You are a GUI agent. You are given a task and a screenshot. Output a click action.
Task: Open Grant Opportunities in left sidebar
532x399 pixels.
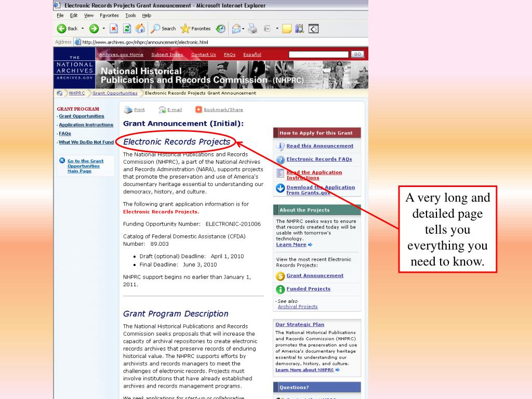pos(82,116)
